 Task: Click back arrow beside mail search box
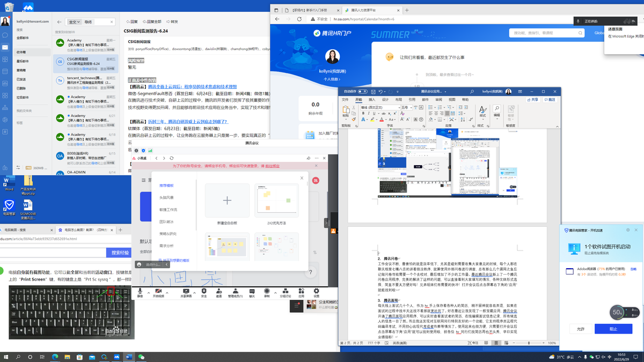coord(59,22)
